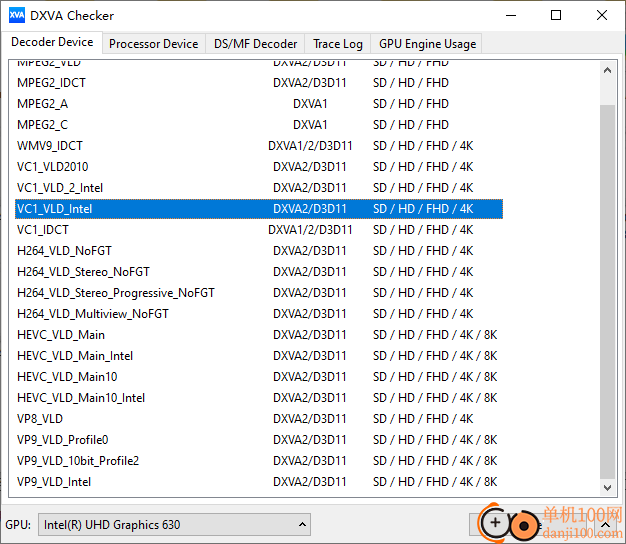The image size is (626, 544).
Task: Click resolution cell of HEVC_VLD_Main row
Action: 435,335
